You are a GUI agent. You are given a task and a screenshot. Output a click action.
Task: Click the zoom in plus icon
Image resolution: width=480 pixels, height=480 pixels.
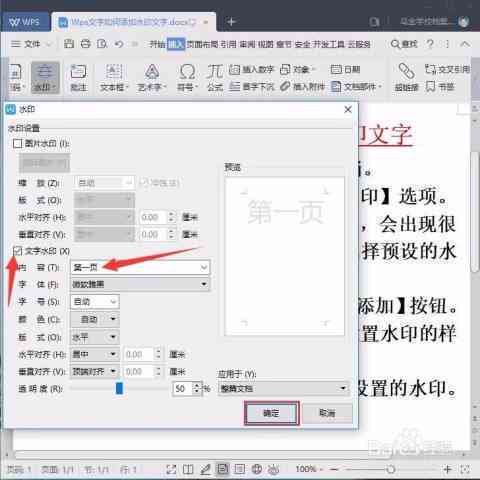[448, 469]
